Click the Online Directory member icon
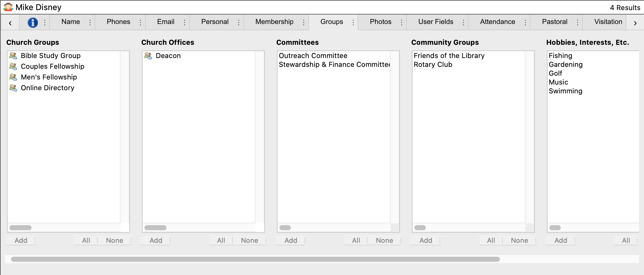The height and width of the screenshot is (275, 644). 13,88
